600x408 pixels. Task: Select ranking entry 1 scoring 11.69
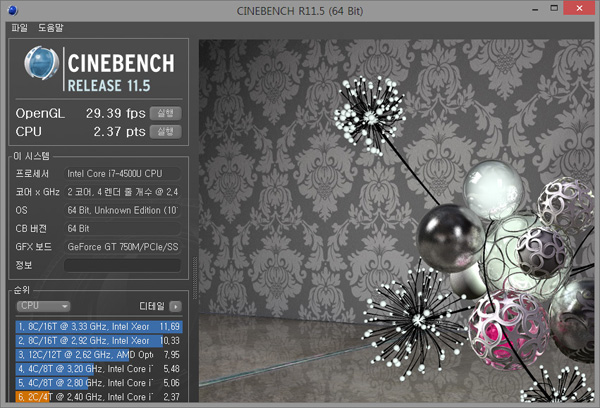click(x=98, y=326)
